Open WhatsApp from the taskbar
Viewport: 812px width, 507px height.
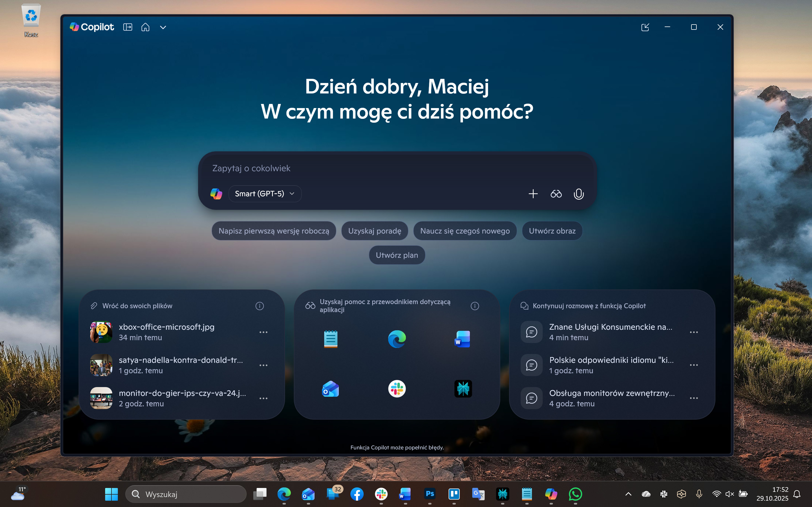pos(576,494)
